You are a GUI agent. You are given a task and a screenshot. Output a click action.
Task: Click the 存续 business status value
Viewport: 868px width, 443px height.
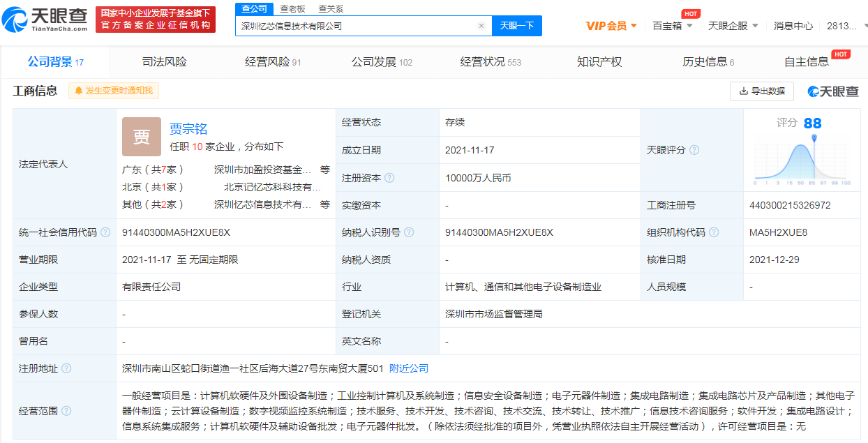click(x=455, y=122)
